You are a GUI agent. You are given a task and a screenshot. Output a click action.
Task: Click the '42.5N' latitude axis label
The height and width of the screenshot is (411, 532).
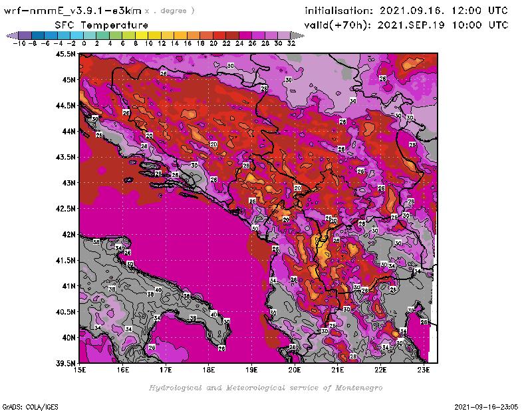(65, 209)
